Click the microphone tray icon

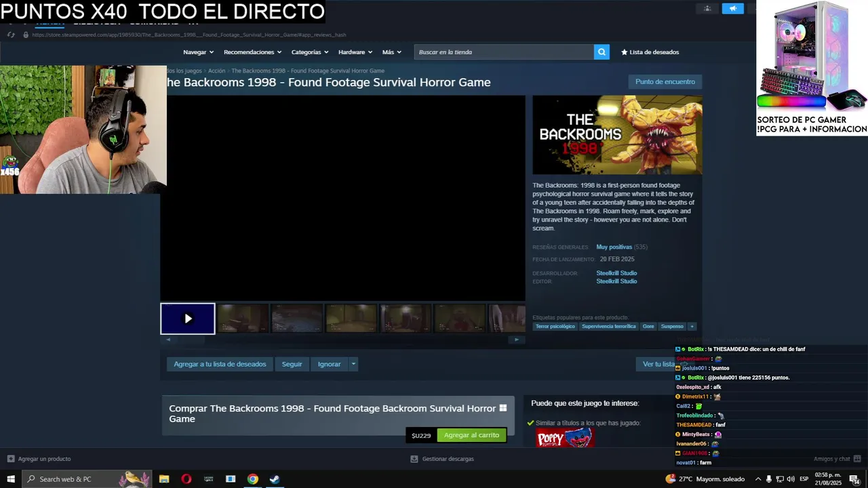click(769, 479)
